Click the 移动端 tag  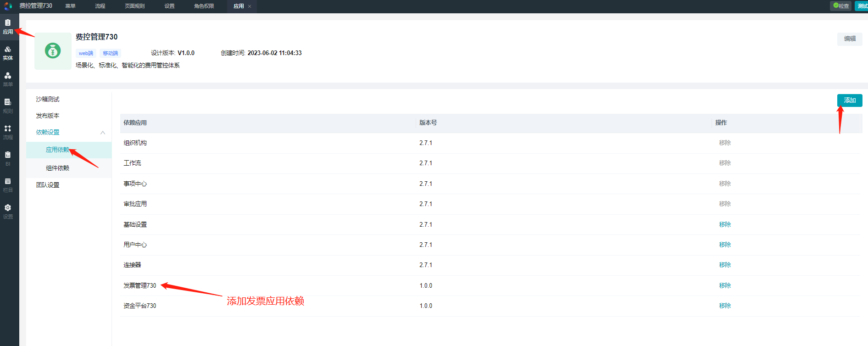(110, 53)
